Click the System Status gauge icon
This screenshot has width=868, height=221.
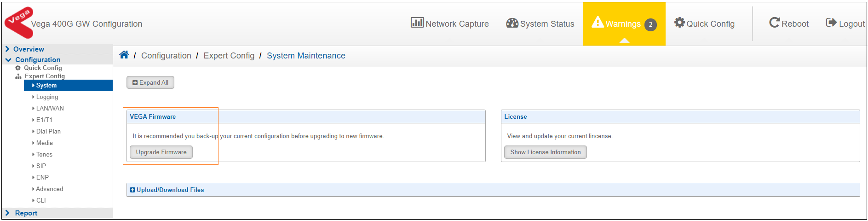[512, 23]
